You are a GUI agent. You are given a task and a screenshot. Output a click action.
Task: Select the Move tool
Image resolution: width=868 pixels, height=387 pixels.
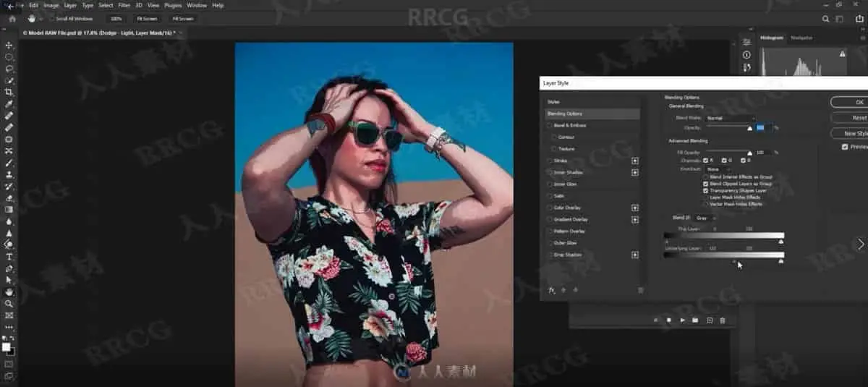(9, 45)
